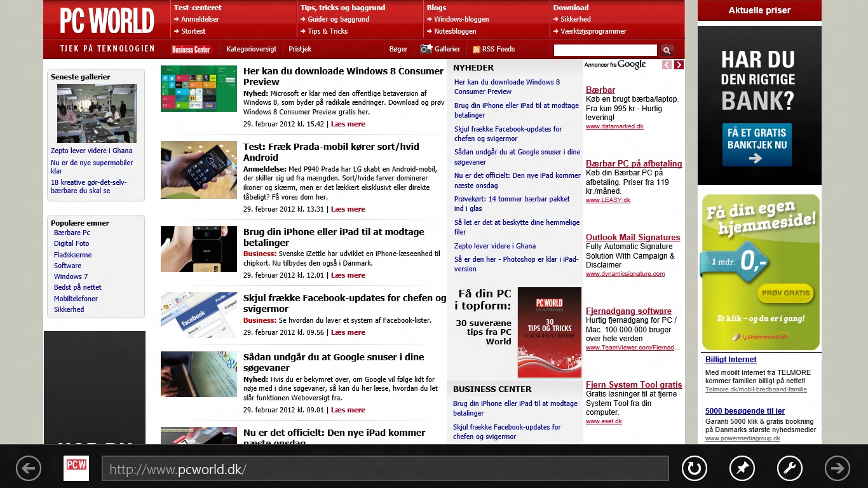The image size is (868, 488).
Task: Pin site using the pin icon
Action: click(742, 469)
